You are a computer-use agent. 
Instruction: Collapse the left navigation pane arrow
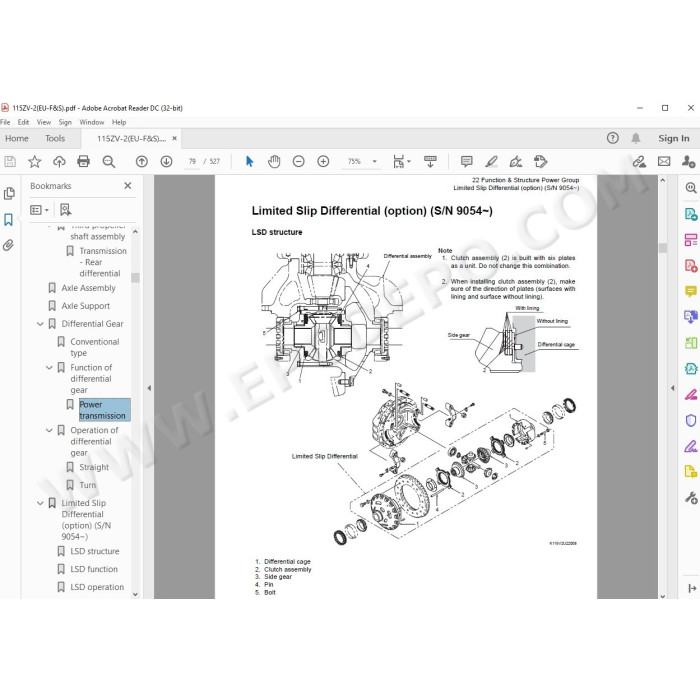pyautogui.click(x=149, y=388)
